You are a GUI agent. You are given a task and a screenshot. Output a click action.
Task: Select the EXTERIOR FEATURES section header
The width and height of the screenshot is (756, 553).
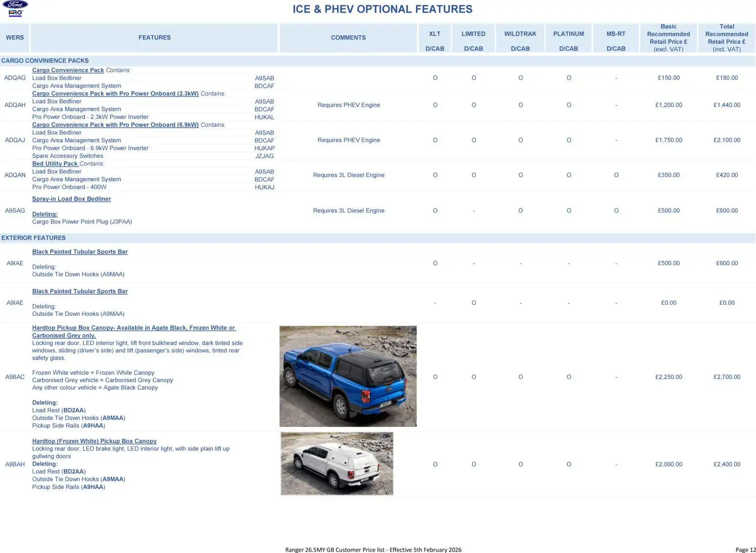(33, 238)
